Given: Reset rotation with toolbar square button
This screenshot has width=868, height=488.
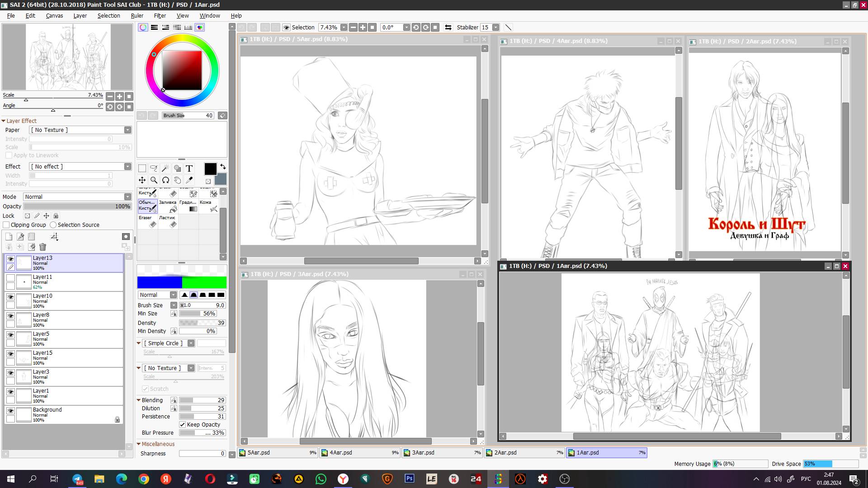Looking at the screenshot, I should (x=435, y=27).
